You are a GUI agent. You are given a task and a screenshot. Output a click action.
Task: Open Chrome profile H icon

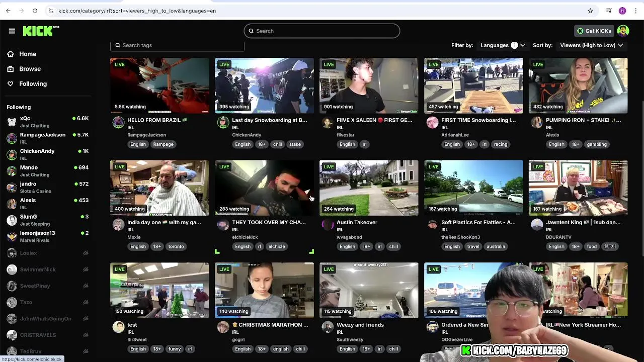tap(622, 11)
